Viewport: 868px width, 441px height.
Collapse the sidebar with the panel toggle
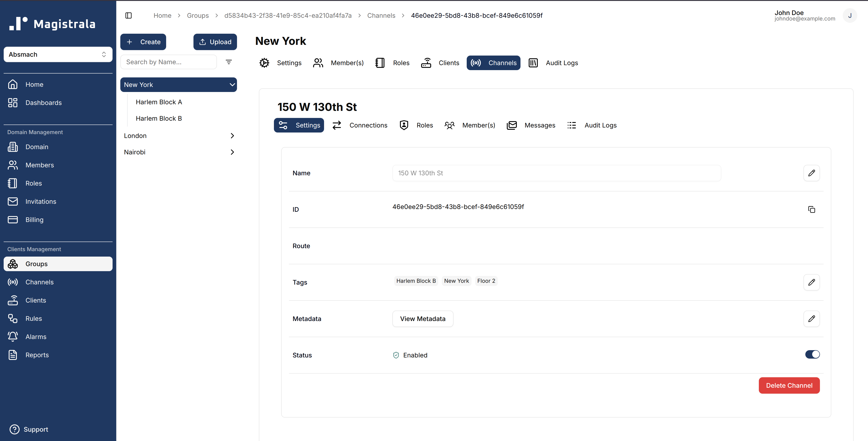point(128,15)
